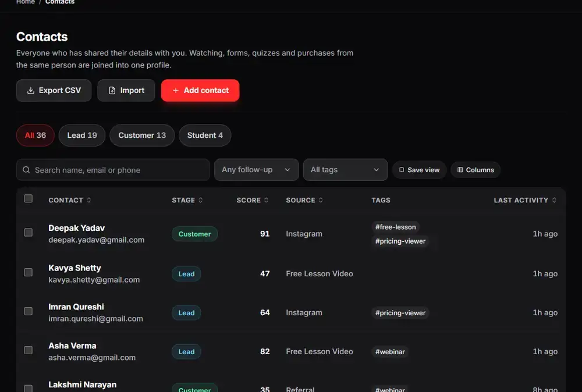Click email deepak.yadav@gmail.com
Viewport: 582px width, 392px height.
pos(97,240)
